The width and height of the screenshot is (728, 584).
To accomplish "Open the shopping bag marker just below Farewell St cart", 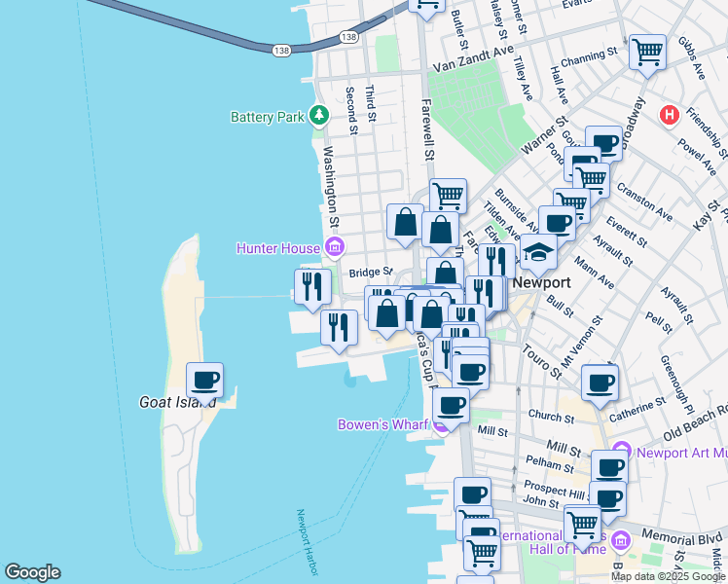I will [441, 232].
